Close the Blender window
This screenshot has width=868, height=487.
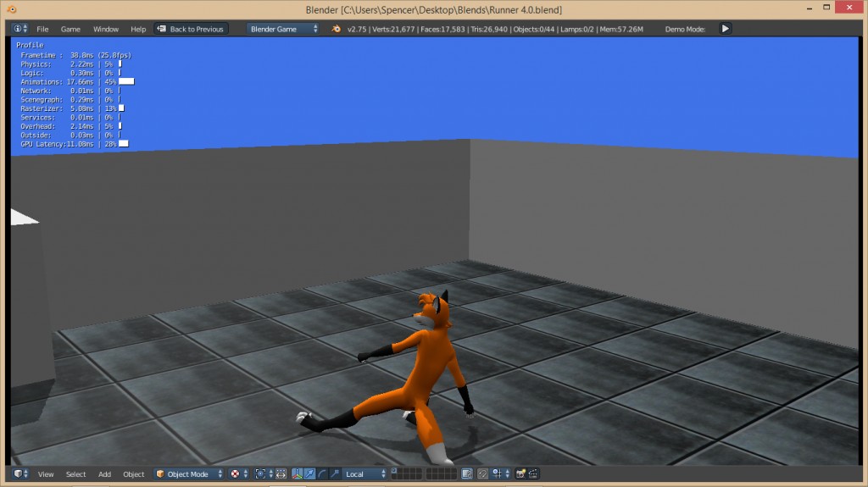pos(849,8)
